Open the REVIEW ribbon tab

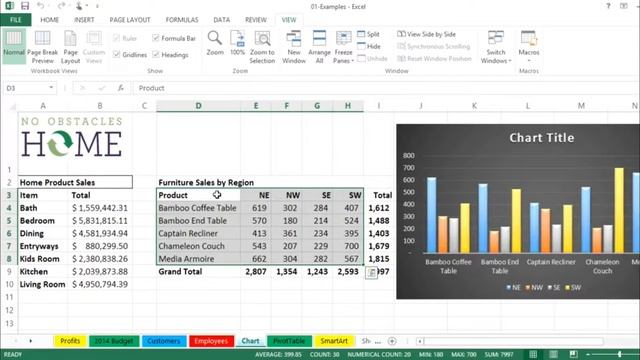pos(256,20)
